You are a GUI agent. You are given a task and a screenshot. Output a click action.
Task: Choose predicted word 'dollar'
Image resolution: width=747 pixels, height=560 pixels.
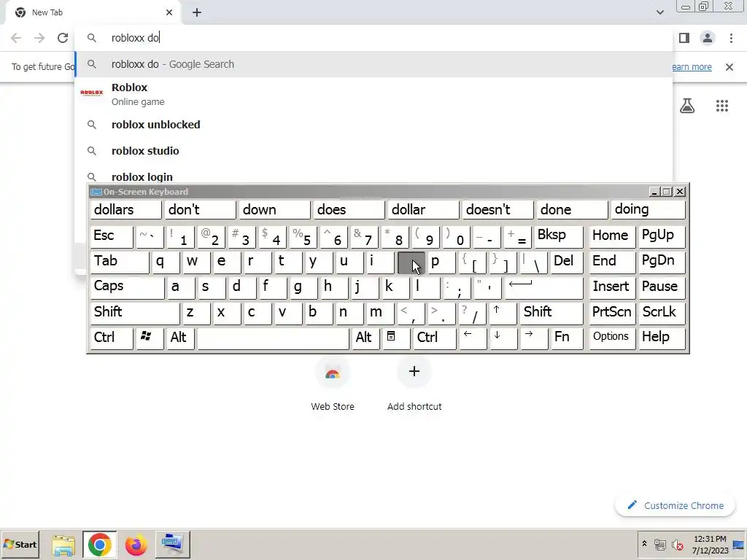pyautogui.click(x=423, y=209)
